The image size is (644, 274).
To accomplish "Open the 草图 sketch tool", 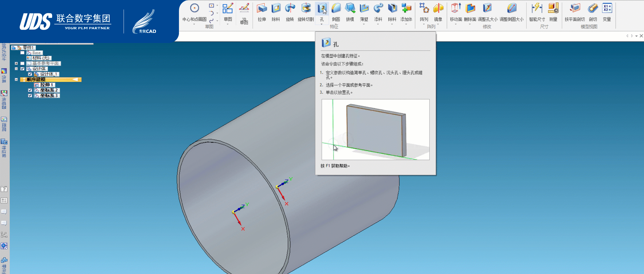I will pos(228,12).
